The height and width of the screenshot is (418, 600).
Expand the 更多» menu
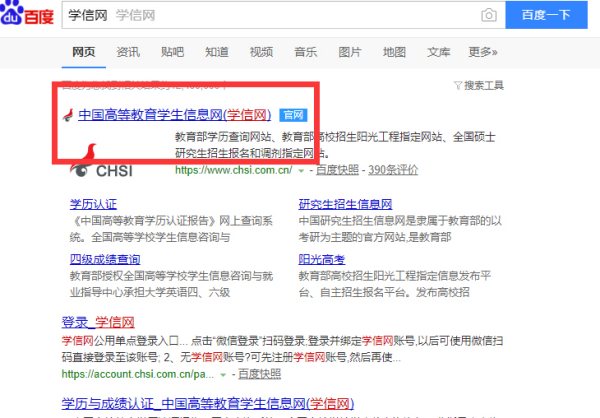coord(483,52)
